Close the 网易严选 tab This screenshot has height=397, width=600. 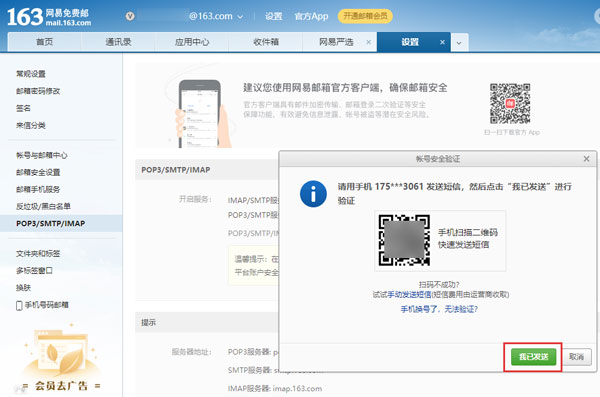point(368,42)
